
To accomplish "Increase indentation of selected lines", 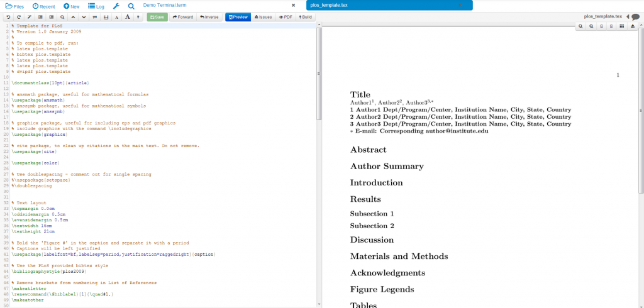I will pos(52,17).
